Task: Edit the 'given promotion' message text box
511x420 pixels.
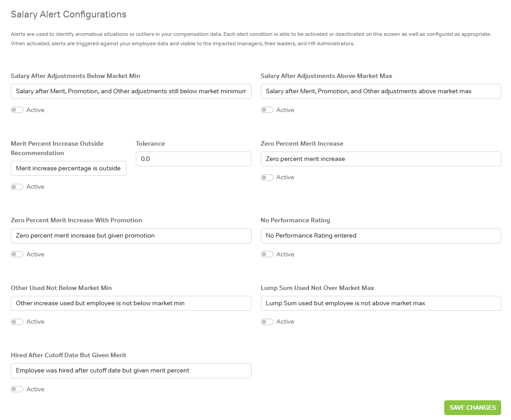Action: pos(131,235)
